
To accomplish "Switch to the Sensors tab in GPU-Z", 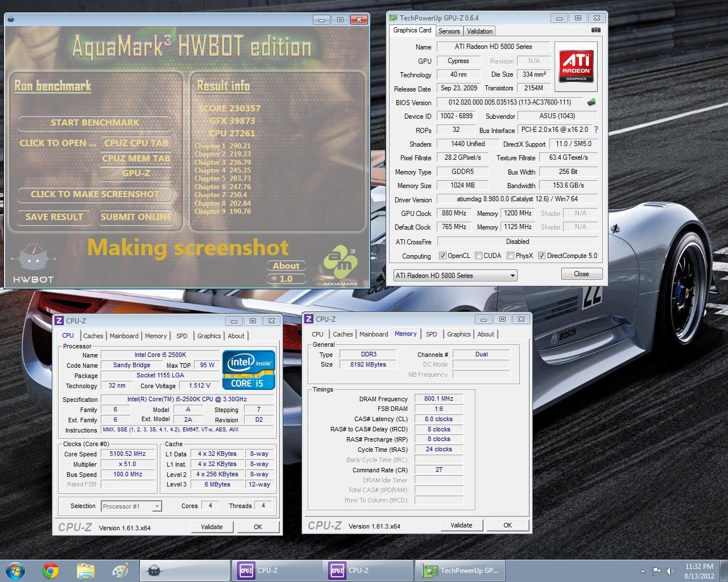I will click(449, 31).
